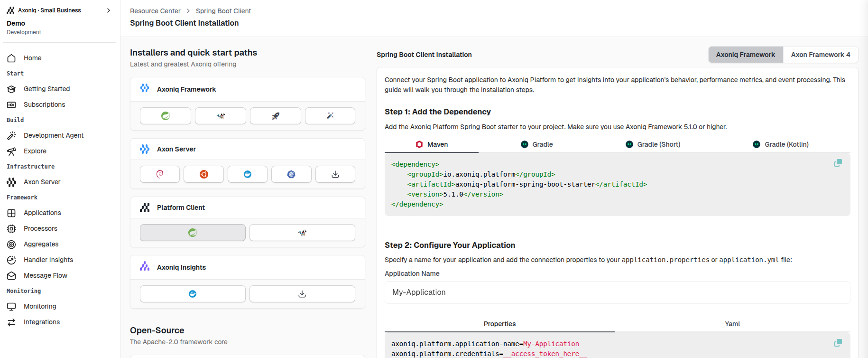
Task: Switch guide to Axoniq Framework version button
Action: (x=746, y=55)
